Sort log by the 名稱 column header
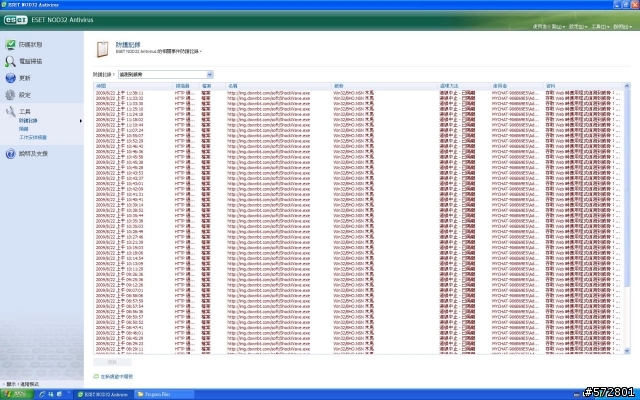This screenshot has width=640, height=400. 278,86
